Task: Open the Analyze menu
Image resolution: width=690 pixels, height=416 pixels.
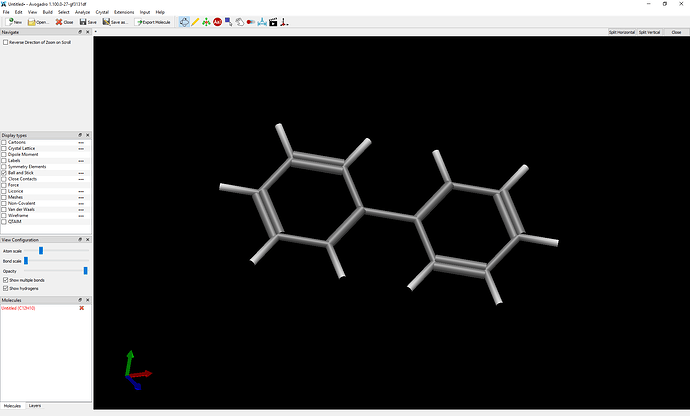Action: click(82, 12)
